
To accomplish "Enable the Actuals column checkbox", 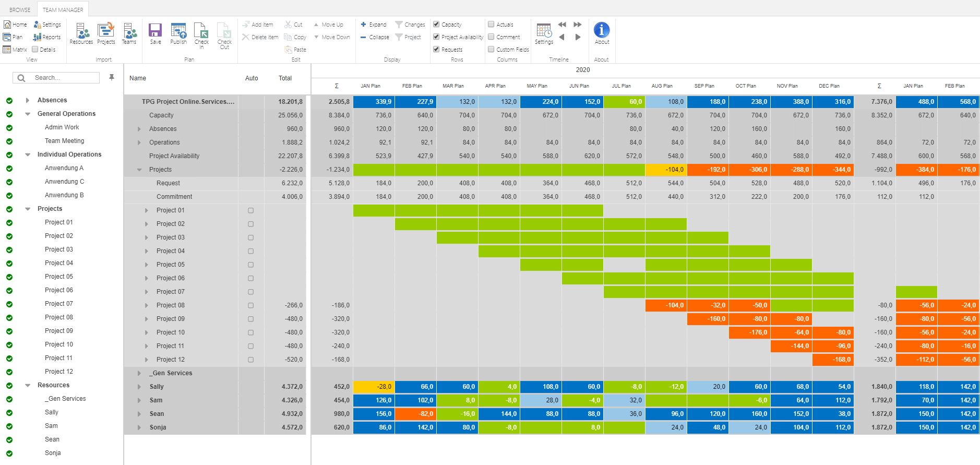I will click(x=491, y=24).
